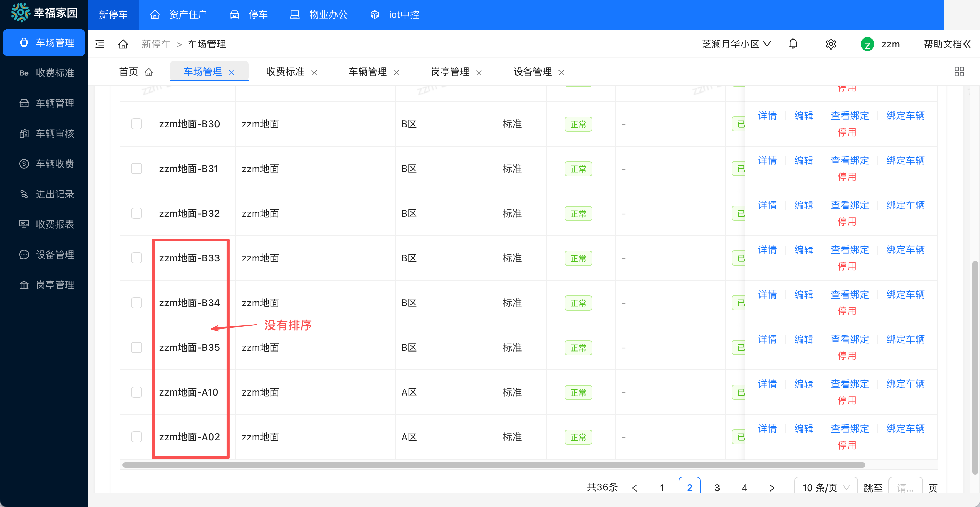Close the 车场管理 tab

tap(231, 72)
